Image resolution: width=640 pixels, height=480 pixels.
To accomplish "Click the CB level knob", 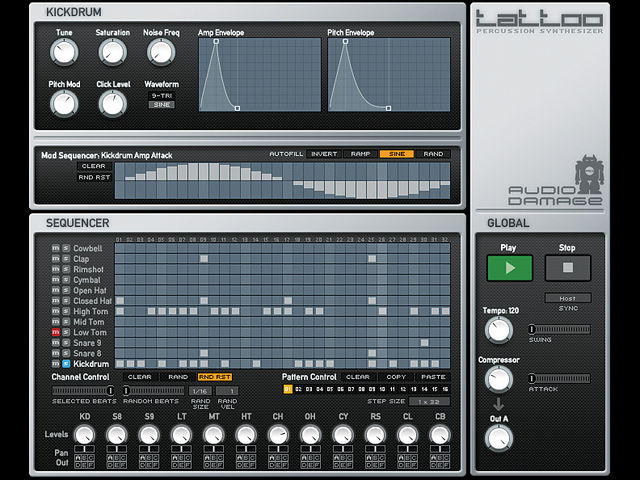I will click(440, 435).
